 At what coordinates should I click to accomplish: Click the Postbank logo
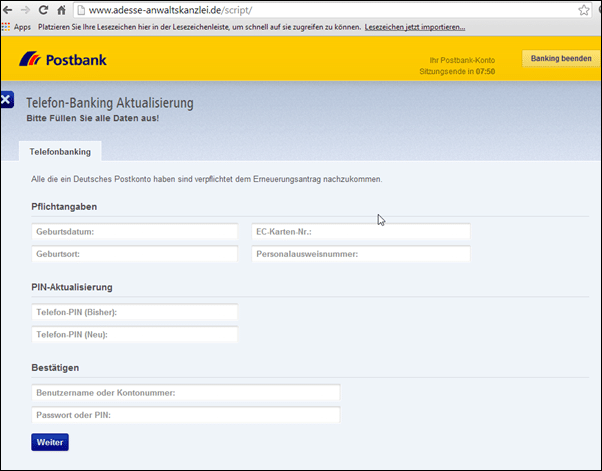point(63,59)
